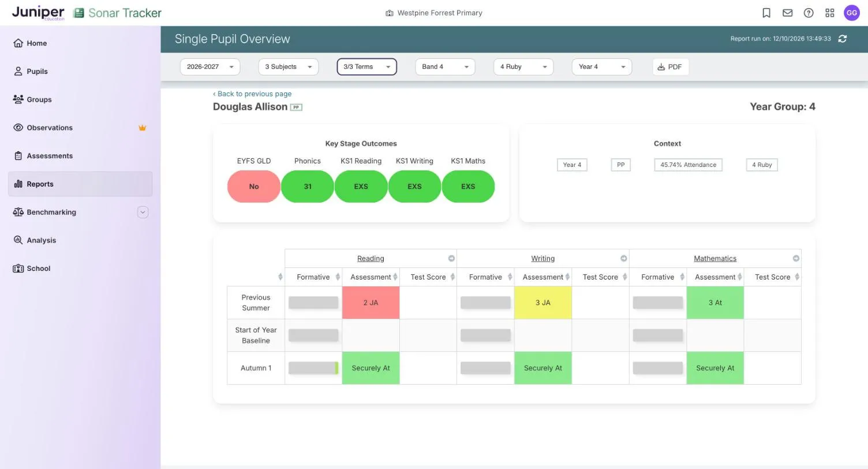Click the yellow 3 JA Writing assessment cell
Screen dimensions: 868x469
(x=543, y=303)
